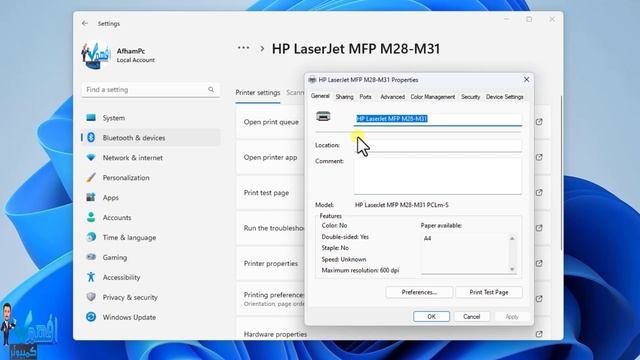Click the Print Test Page button
The width and height of the screenshot is (640, 360).
coord(489,292)
